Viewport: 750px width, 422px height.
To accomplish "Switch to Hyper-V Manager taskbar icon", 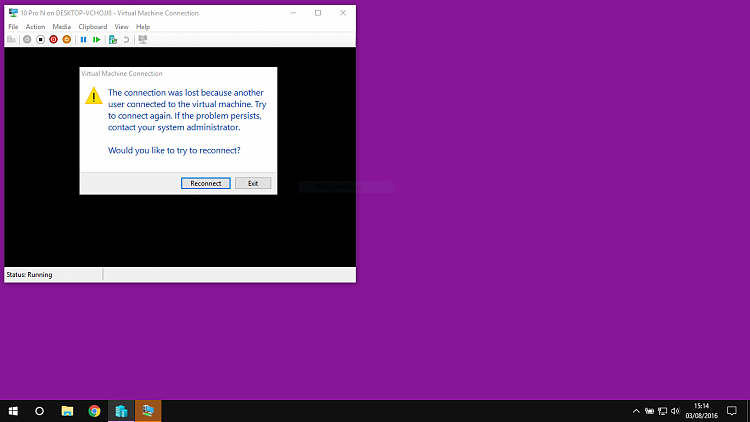I will tap(121, 411).
